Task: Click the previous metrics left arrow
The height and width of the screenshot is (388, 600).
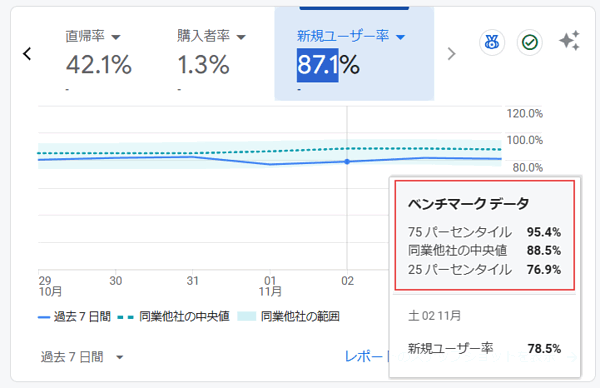Action: pyautogui.click(x=27, y=54)
